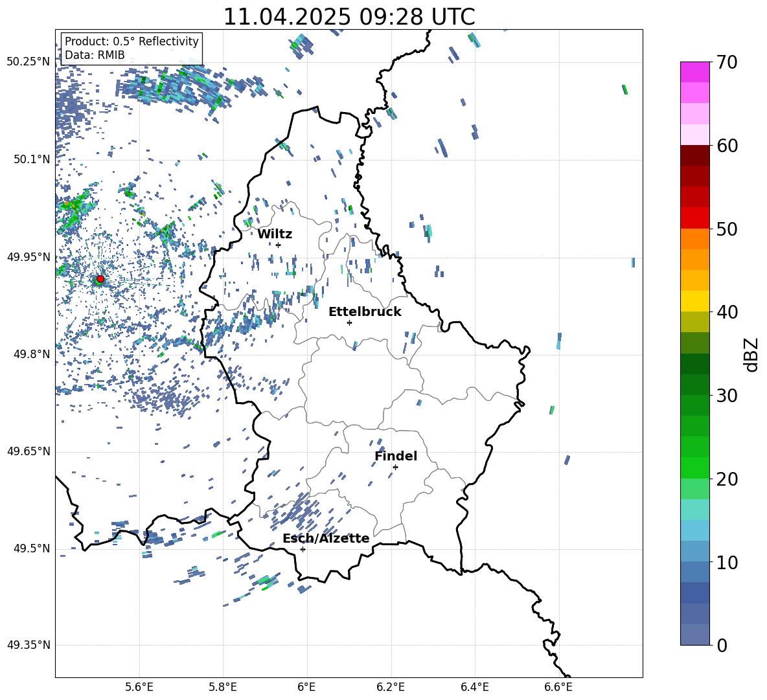Click the Wiltz station cross marker
767x700 pixels.
(x=279, y=245)
